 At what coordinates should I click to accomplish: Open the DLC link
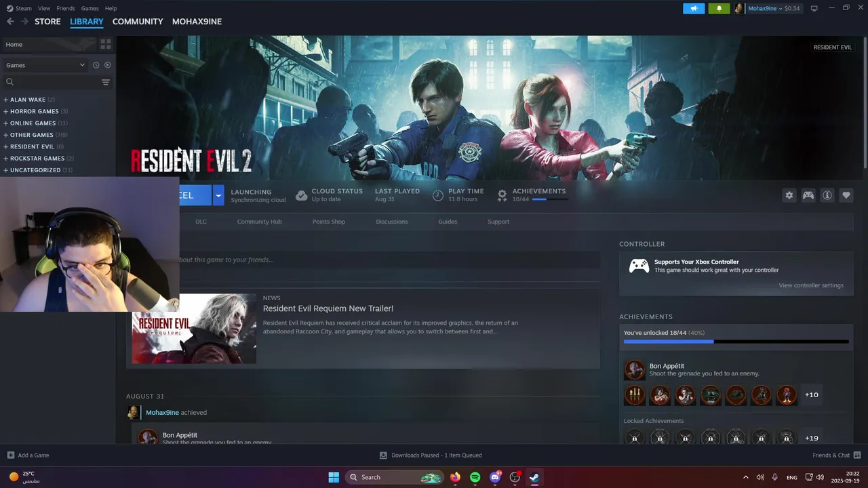201,222
